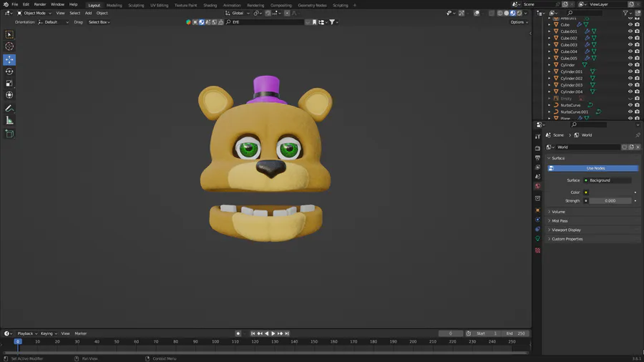Open the timeline Auto Keying record button
Viewport: 644px width, 362px height.
pyautogui.click(x=238, y=333)
